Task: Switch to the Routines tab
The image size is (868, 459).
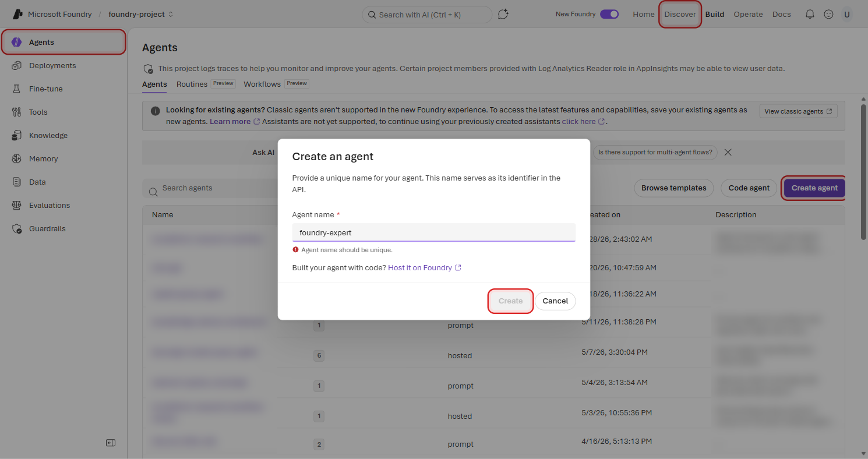Action: pyautogui.click(x=192, y=84)
